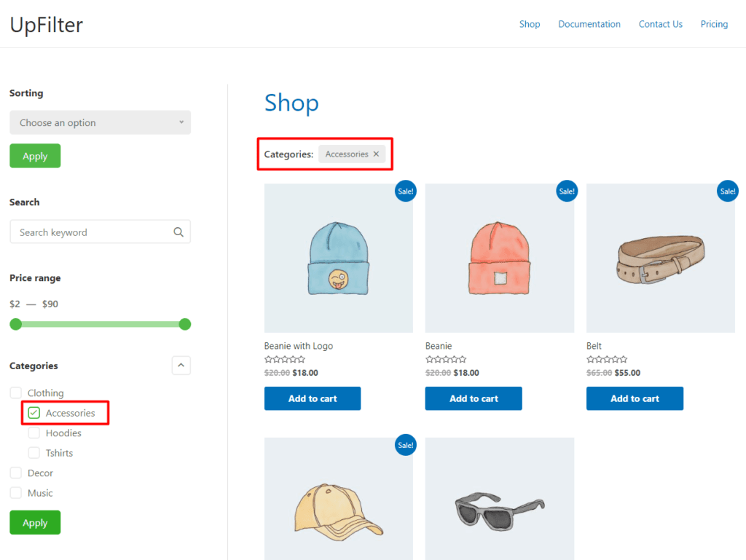Image resolution: width=746 pixels, height=560 pixels.
Task: Click star rating under Beanie with Logo
Action: pyautogui.click(x=285, y=360)
